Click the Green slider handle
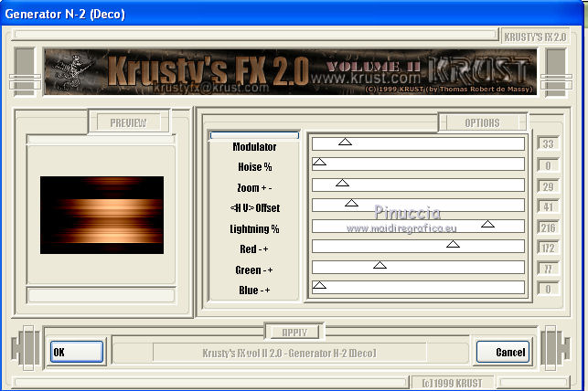 (380, 265)
